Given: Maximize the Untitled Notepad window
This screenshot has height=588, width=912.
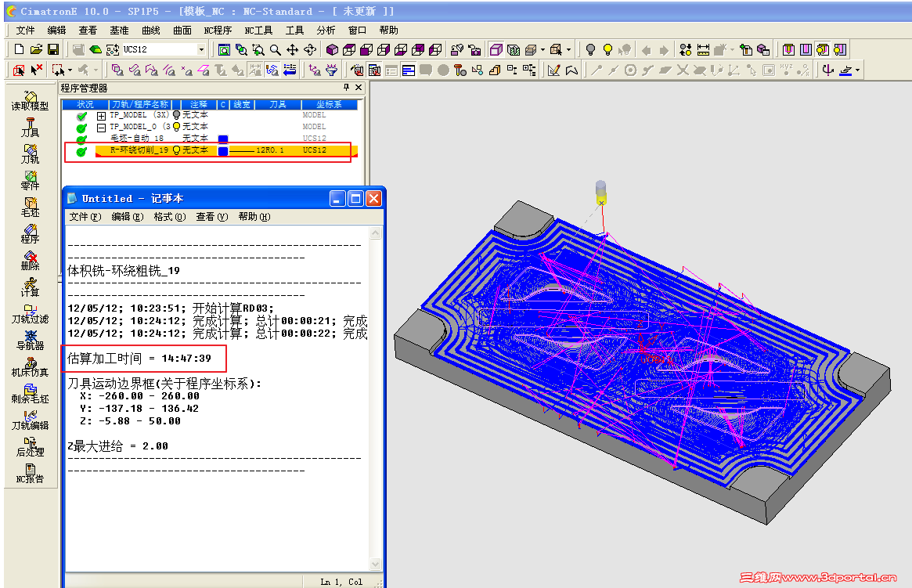Looking at the screenshot, I should tap(355, 199).
